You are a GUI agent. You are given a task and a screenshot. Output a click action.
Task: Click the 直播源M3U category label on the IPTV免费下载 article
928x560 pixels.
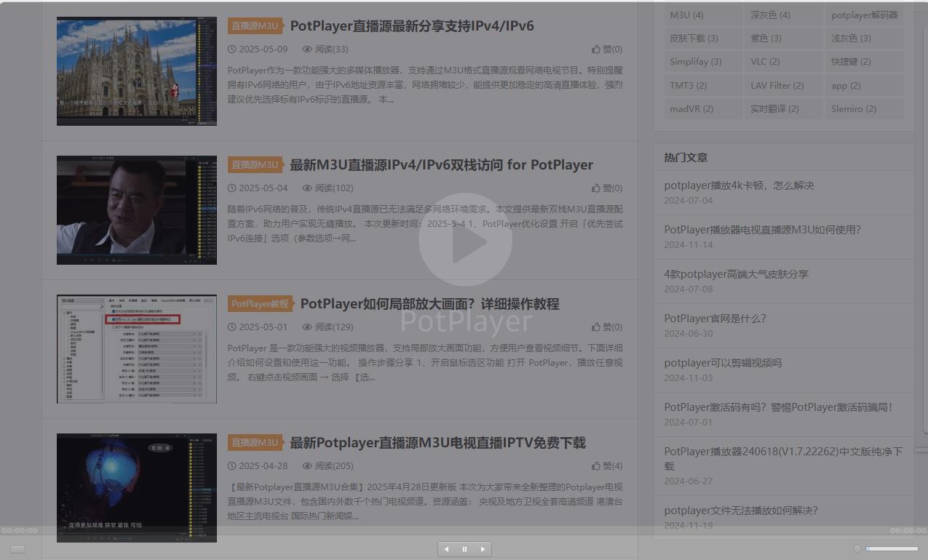(255, 443)
